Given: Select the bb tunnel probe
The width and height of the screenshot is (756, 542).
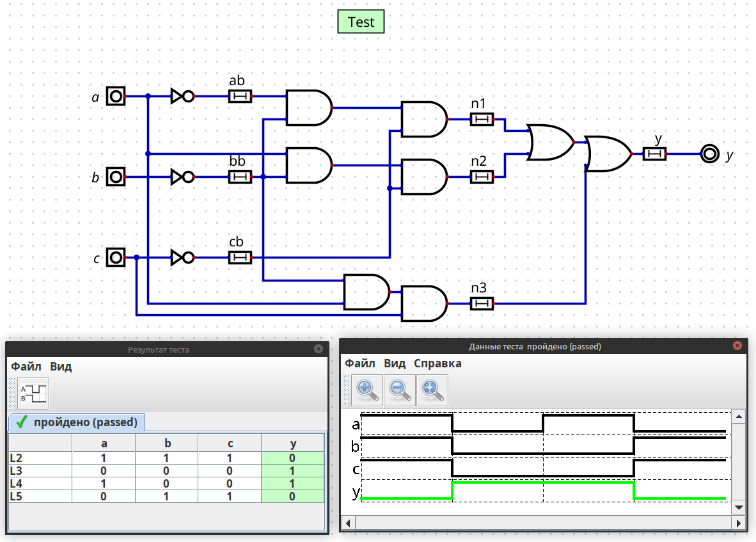Looking at the screenshot, I should [x=240, y=177].
